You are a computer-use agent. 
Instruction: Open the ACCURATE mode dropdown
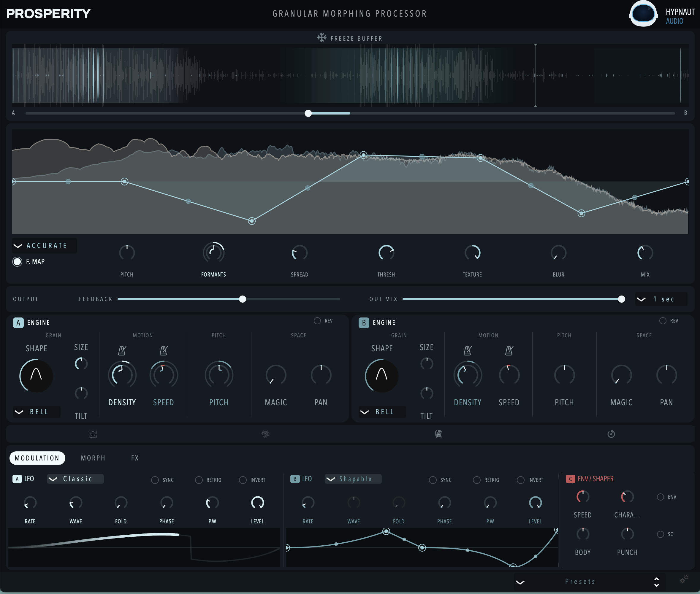(x=45, y=245)
